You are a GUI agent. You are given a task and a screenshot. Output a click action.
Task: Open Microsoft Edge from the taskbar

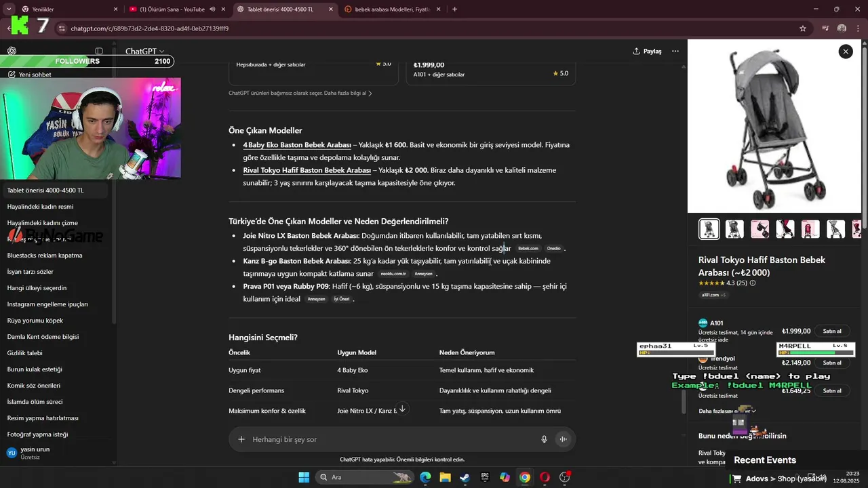[425, 477]
